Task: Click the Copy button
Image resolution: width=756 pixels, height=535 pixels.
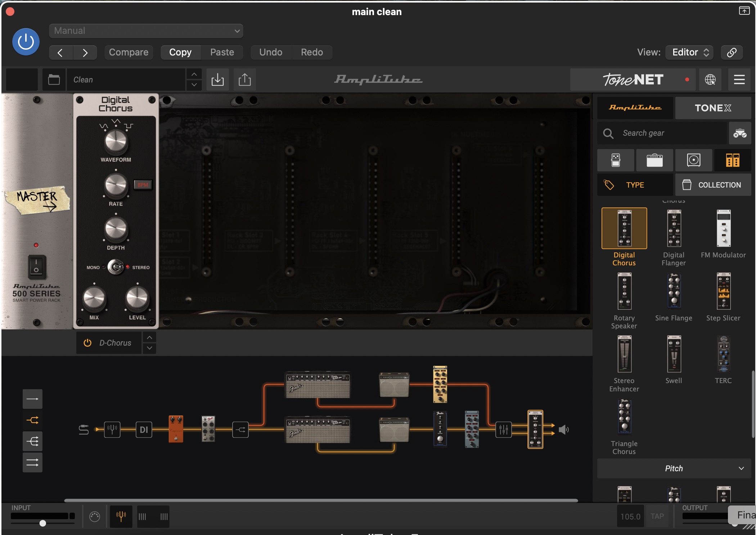Action: tap(180, 53)
